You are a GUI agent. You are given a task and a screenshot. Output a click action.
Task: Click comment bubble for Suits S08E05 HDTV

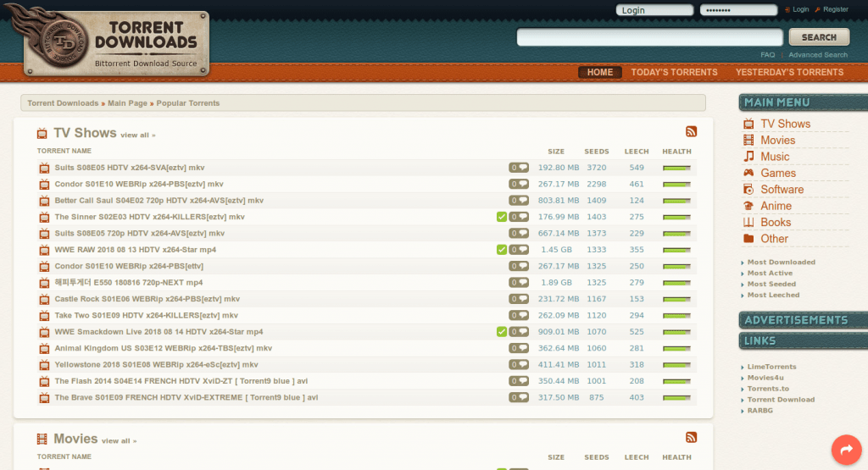(x=519, y=168)
